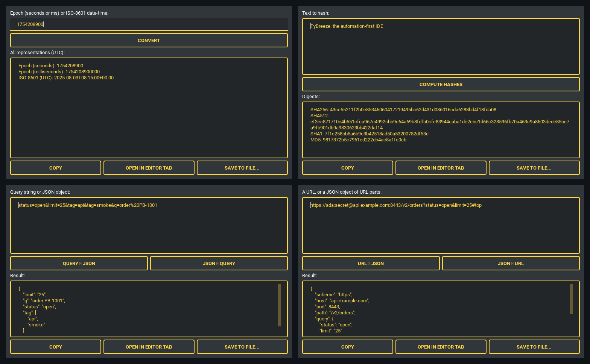Focus the query string input text area
The width and height of the screenshot is (590, 364).
click(x=149, y=225)
